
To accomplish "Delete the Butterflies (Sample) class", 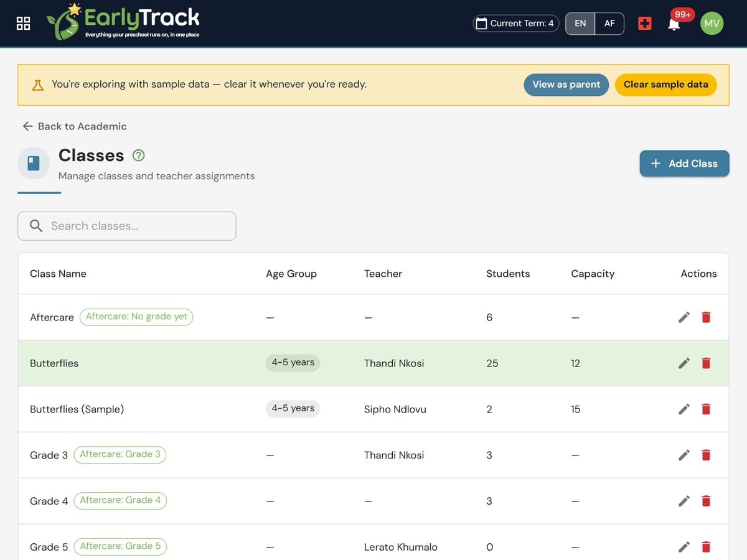I will [x=706, y=409].
